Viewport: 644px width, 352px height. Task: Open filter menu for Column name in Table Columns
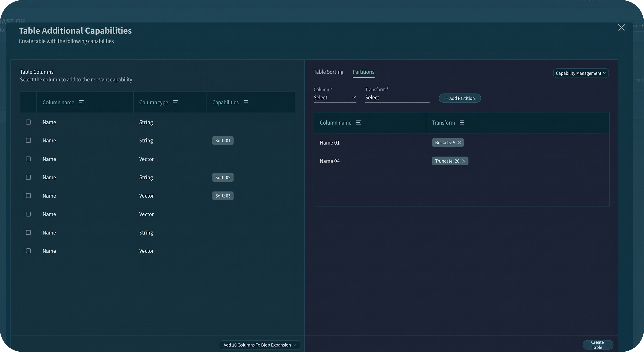(x=81, y=102)
